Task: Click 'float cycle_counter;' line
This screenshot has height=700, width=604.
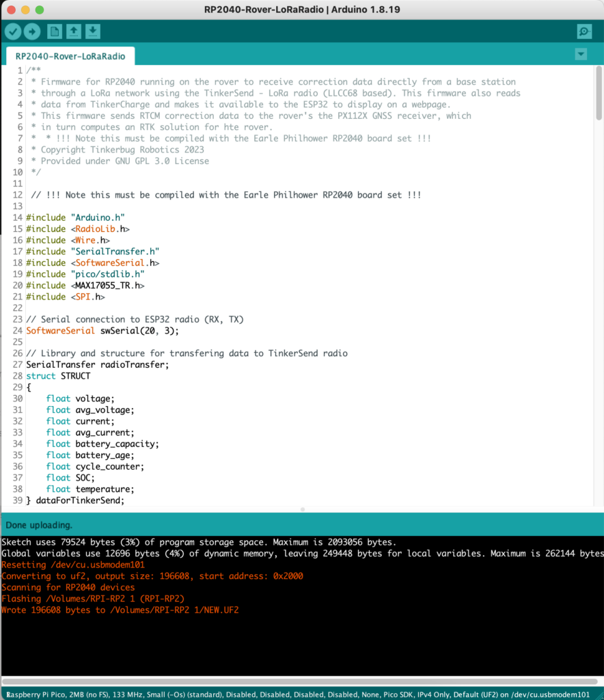Action: coord(95,466)
